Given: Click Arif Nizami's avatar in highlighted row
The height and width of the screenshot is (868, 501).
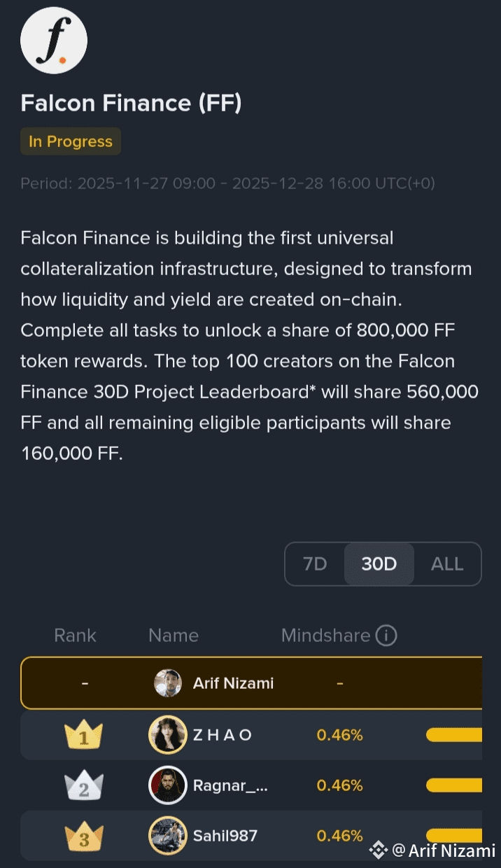Looking at the screenshot, I should pos(168,683).
